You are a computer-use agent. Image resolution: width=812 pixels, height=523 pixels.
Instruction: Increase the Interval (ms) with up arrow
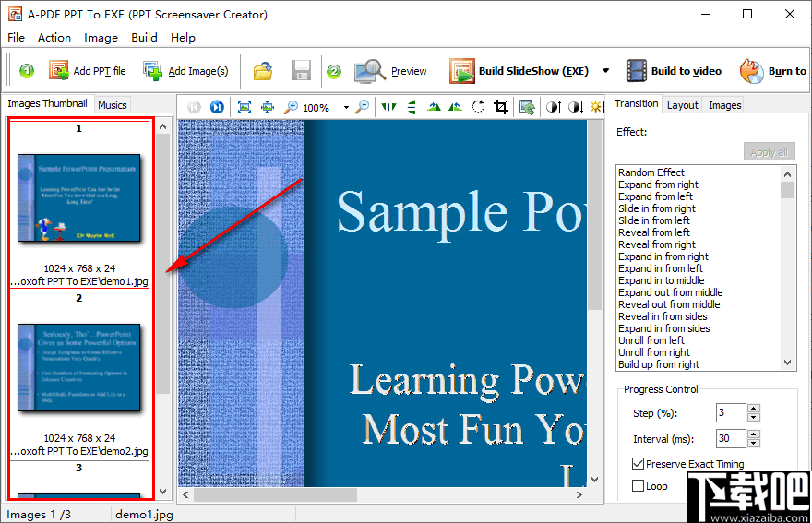pyautogui.click(x=754, y=434)
